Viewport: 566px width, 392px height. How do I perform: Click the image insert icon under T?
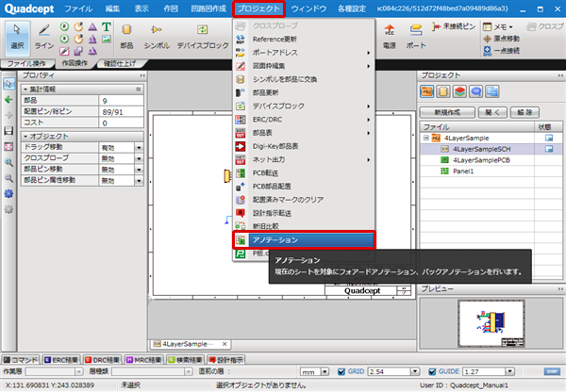click(106, 39)
